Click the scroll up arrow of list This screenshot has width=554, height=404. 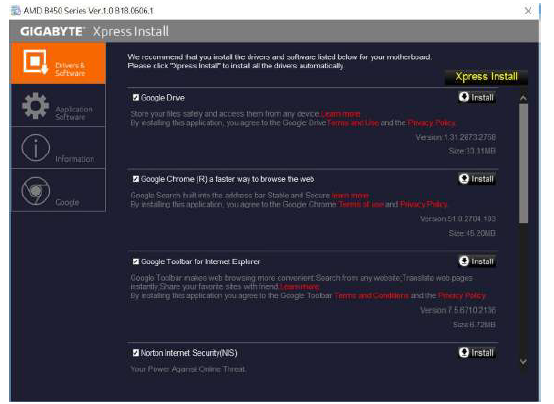[x=523, y=98]
